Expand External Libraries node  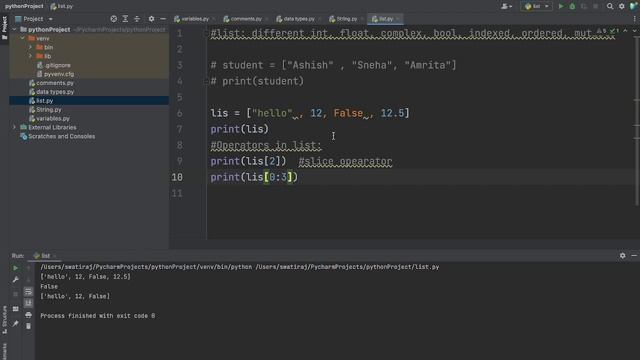tap(14, 127)
